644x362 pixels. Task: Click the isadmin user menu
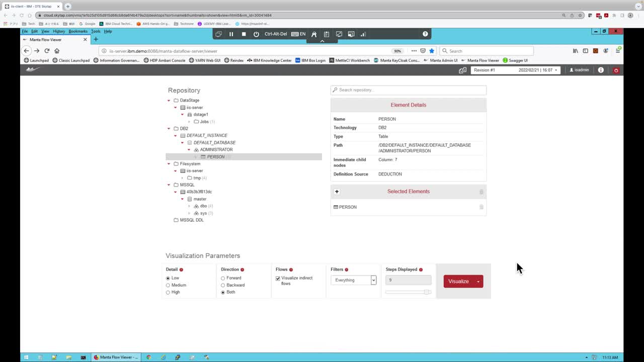pos(579,70)
